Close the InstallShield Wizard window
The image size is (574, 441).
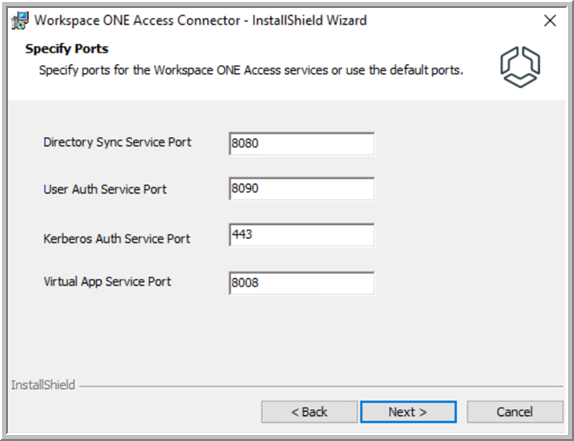click(x=550, y=21)
